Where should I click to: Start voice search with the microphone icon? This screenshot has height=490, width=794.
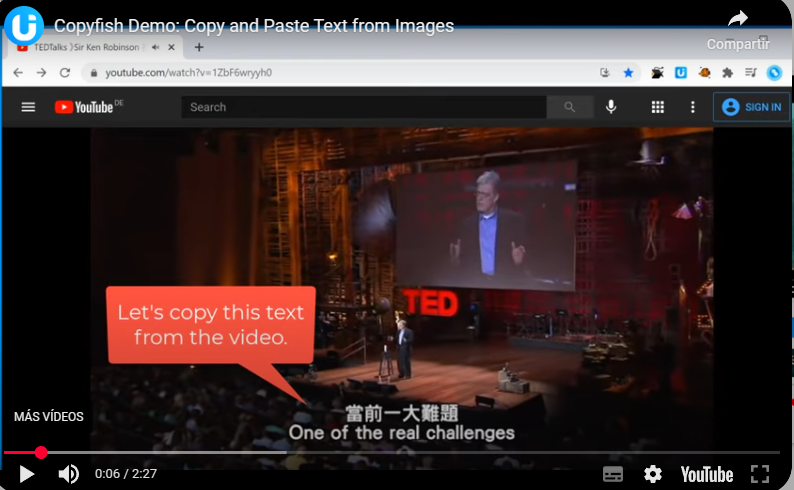(611, 107)
